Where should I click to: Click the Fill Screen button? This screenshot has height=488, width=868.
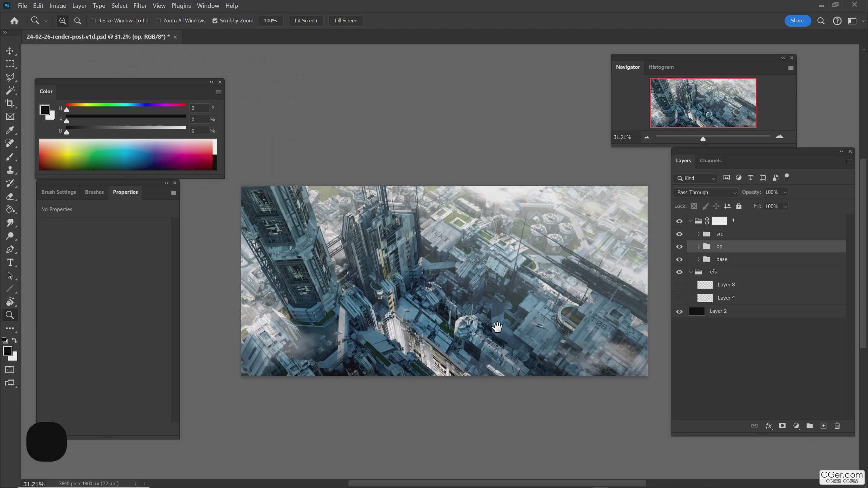click(346, 21)
